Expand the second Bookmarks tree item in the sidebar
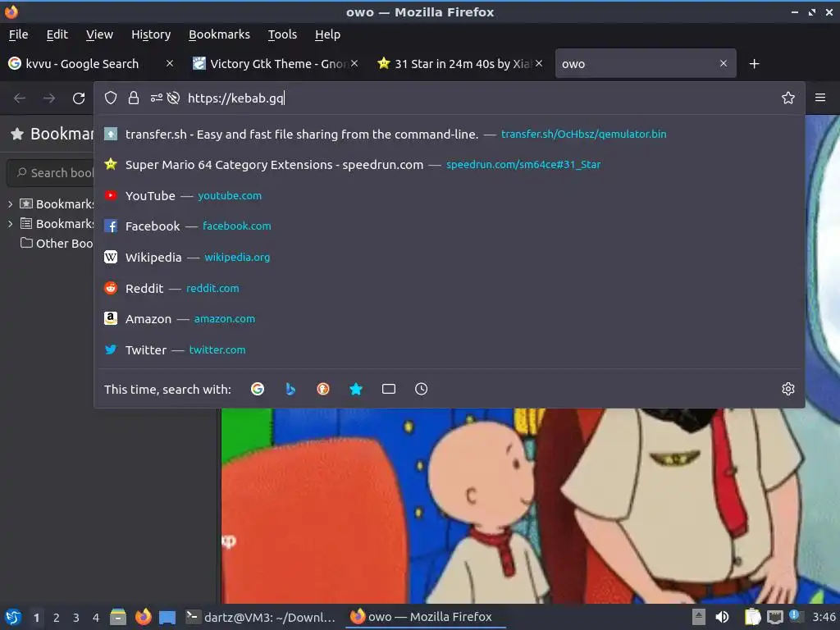This screenshot has height=630, width=840. coord(10,224)
